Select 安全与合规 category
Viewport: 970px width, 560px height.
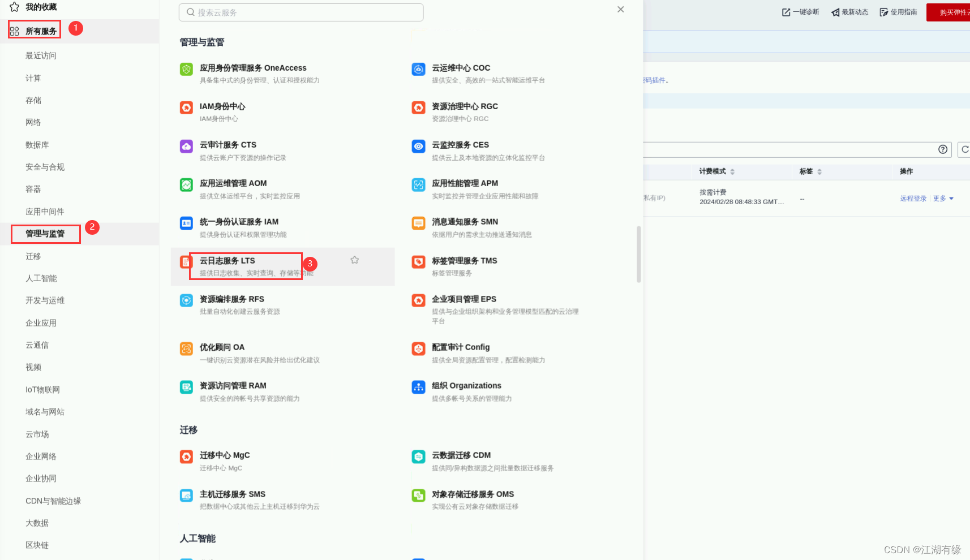tap(45, 167)
